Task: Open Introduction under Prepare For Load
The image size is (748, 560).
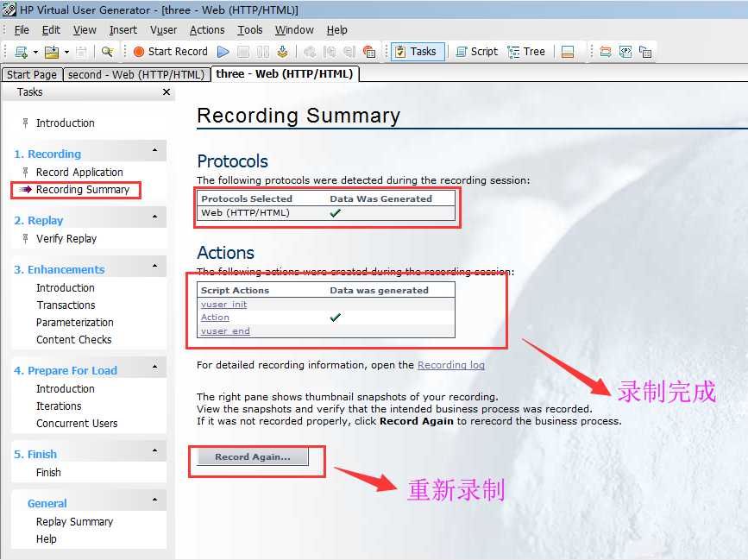Action: [x=66, y=389]
